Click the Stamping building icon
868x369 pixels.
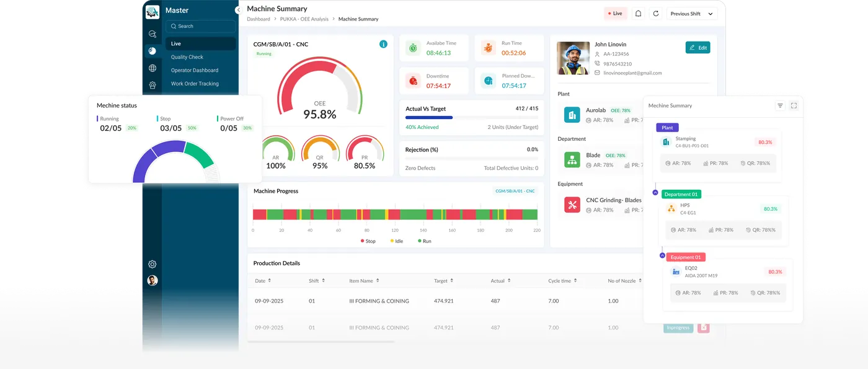coord(667,142)
